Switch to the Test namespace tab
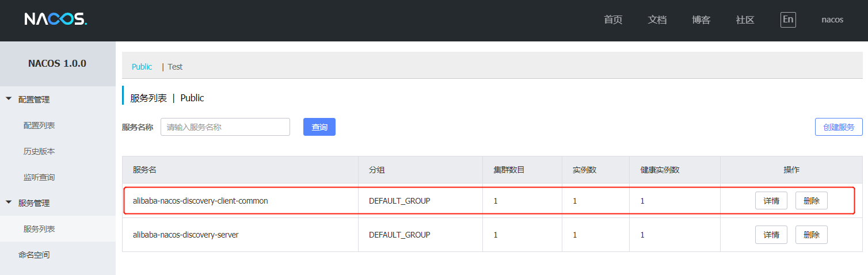This screenshot has height=275, width=868. [175, 67]
